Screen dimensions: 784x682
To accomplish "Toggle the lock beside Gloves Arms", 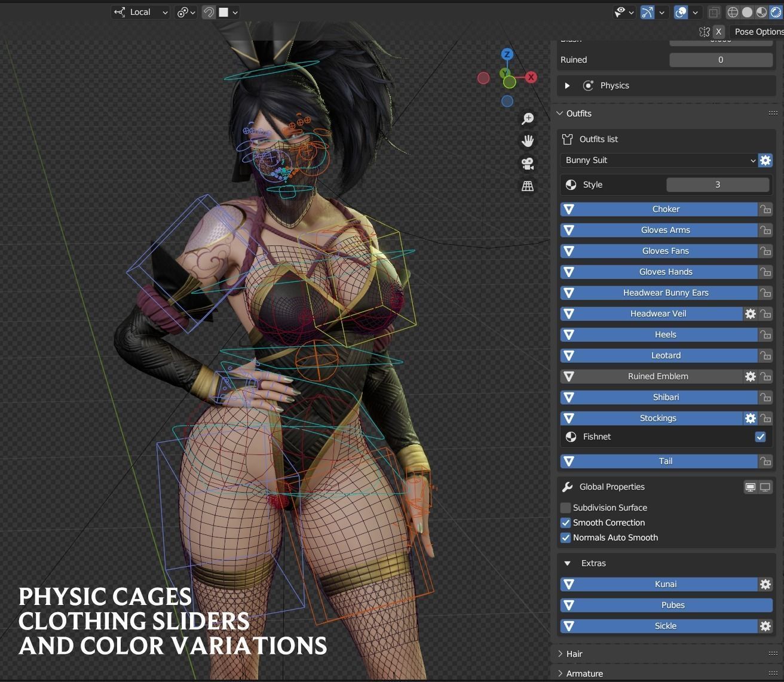I will 765,230.
